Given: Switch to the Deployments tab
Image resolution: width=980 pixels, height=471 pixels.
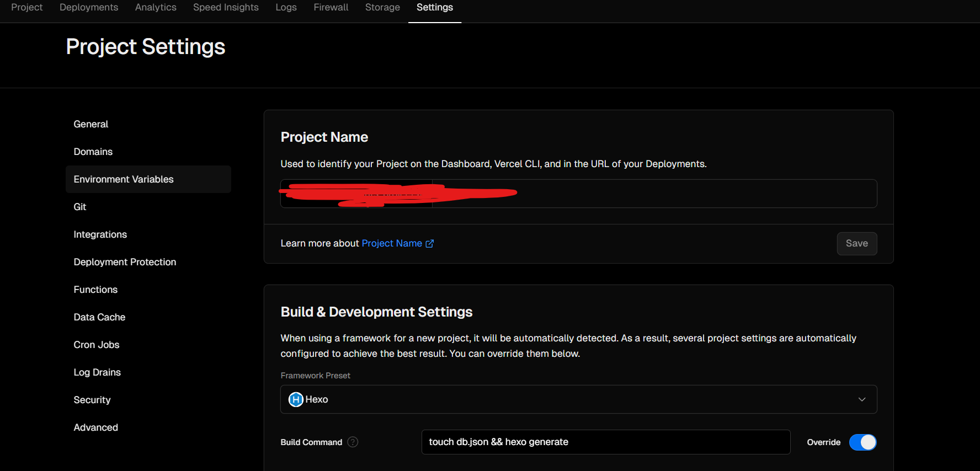Looking at the screenshot, I should 89,8.
